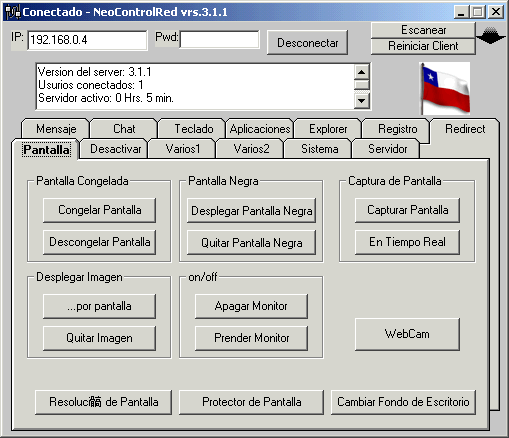Click the Desconectar button
Viewport: 509px width, 438px height.
click(307, 43)
